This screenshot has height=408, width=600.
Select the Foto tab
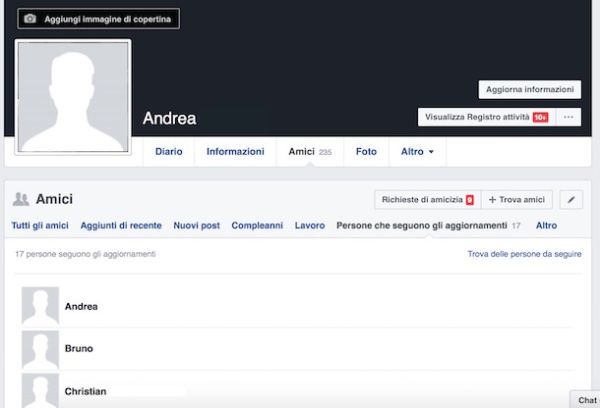[x=366, y=152]
